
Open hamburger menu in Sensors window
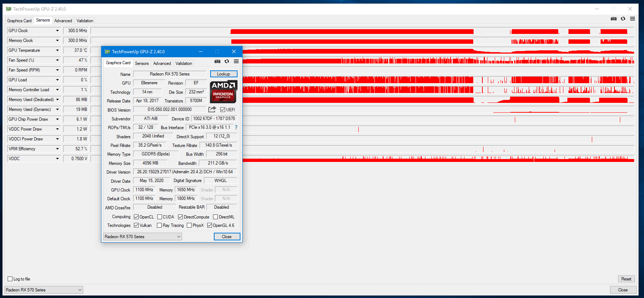(x=633, y=19)
